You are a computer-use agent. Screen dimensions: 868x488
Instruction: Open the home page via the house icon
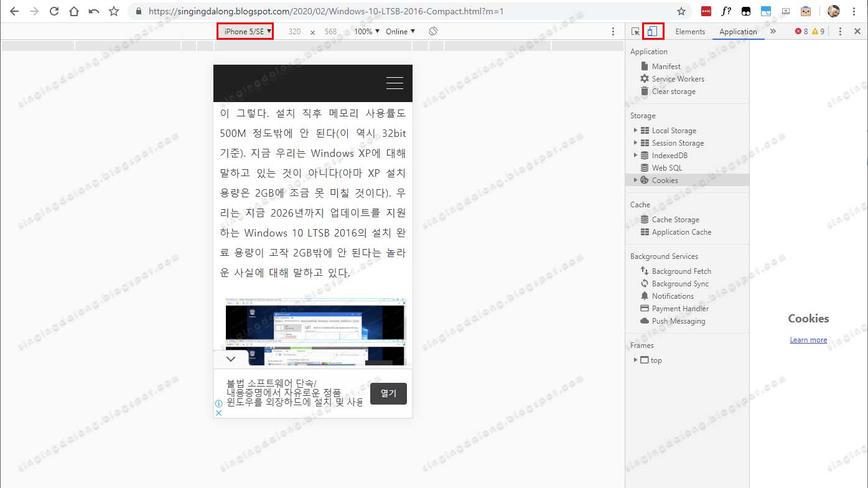74,11
